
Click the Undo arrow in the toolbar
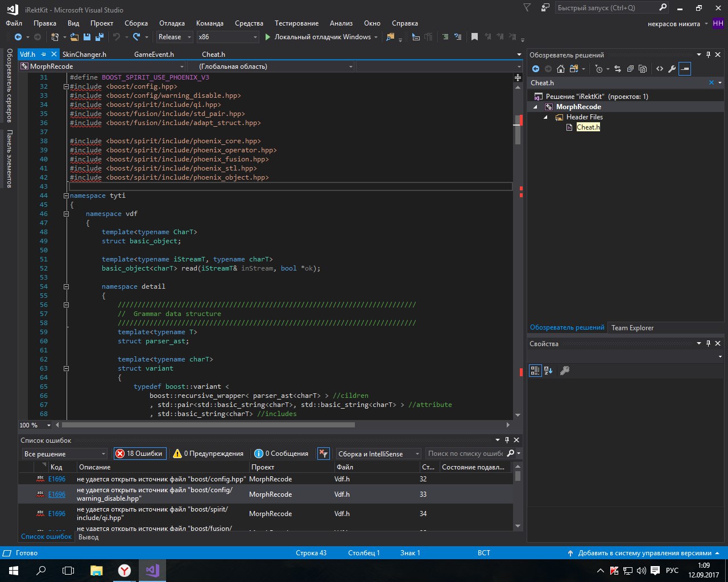click(117, 37)
